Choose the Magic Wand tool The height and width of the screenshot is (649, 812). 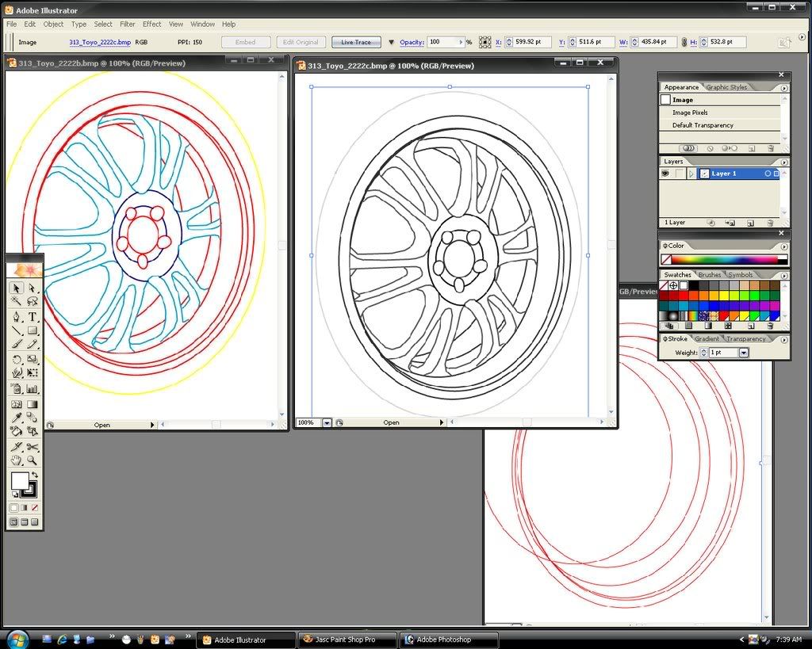(x=17, y=302)
